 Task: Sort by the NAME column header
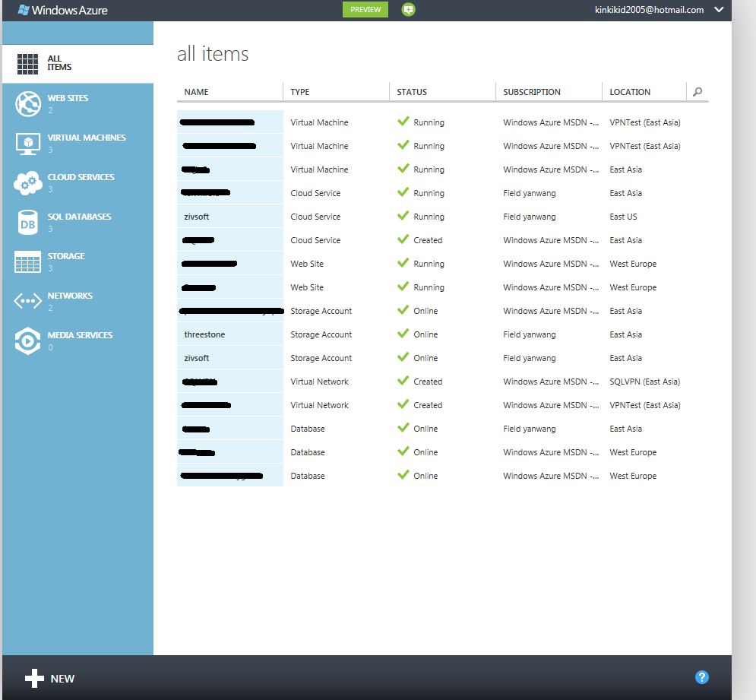[196, 92]
